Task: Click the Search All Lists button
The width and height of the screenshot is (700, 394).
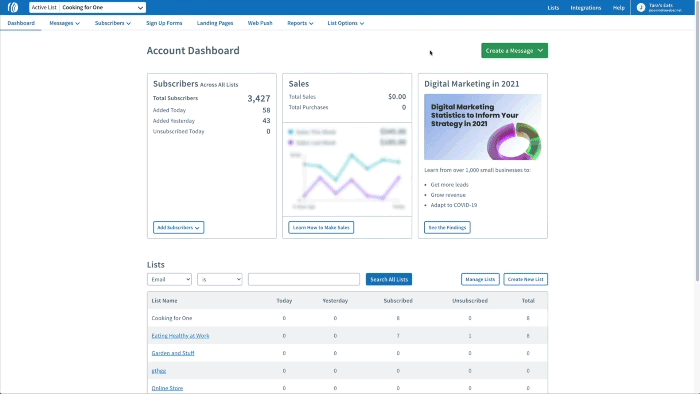Action: click(x=389, y=279)
